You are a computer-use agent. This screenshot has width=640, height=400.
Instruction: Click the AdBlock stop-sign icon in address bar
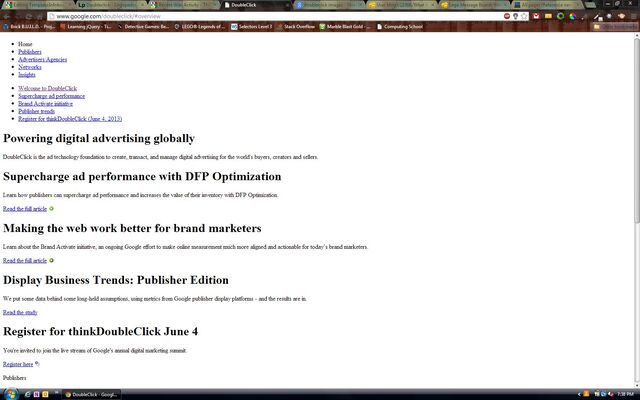[x=507, y=16]
